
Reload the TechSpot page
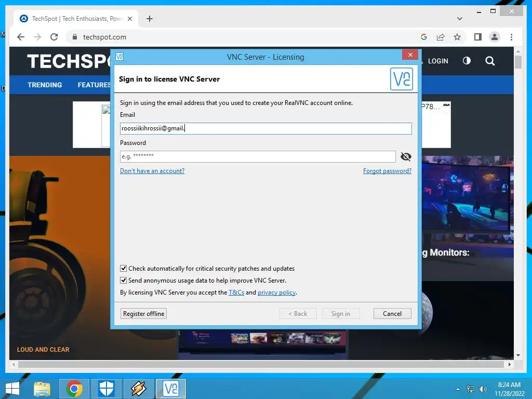pos(54,37)
